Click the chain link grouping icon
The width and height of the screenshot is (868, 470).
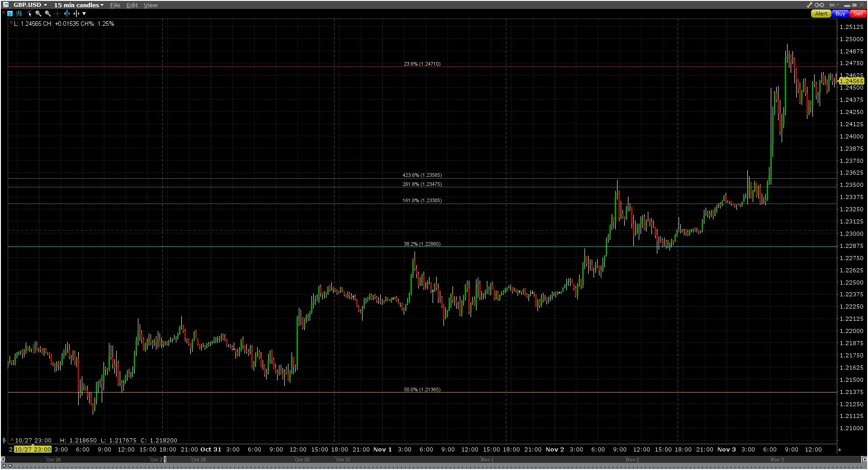pyautogui.click(x=819, y=5)
